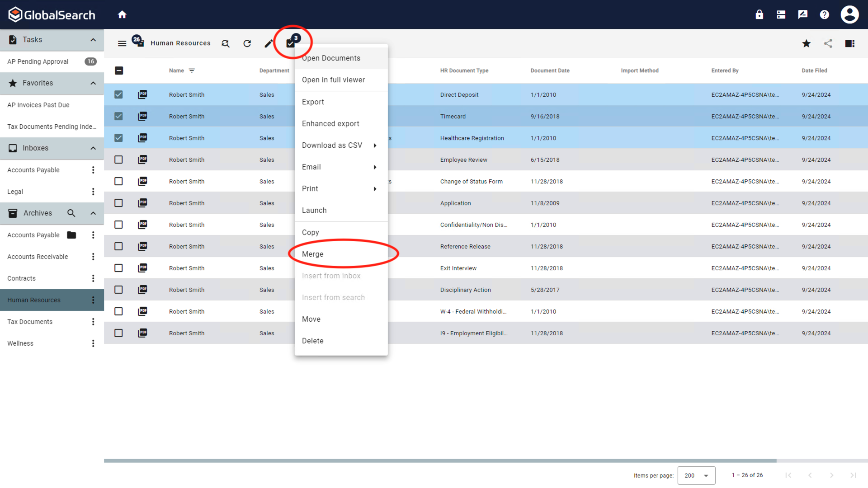This screenshot has width=868, height=488.
Task: Search archives using magnifier icon
Action: pos(71,213)
